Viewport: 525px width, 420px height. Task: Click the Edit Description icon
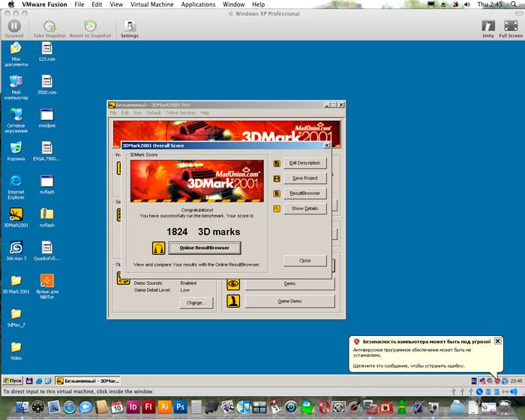coord(277,163)
